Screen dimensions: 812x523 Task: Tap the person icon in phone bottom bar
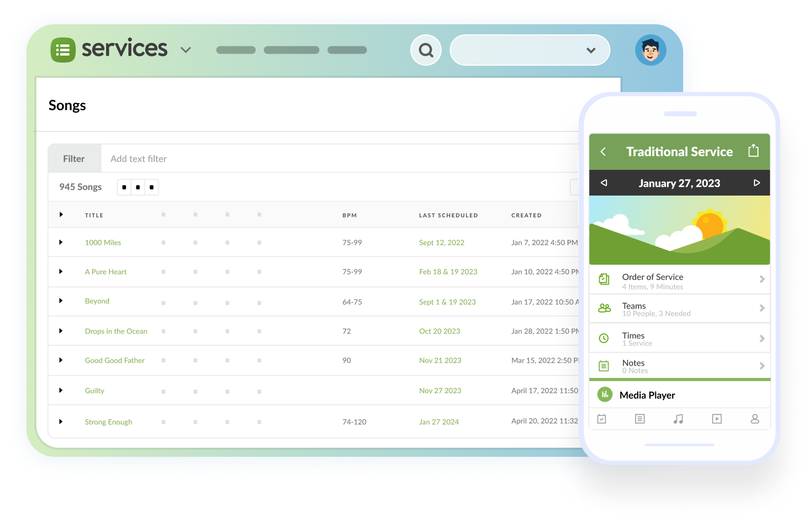pyautogui.click(x=754, y=419)
